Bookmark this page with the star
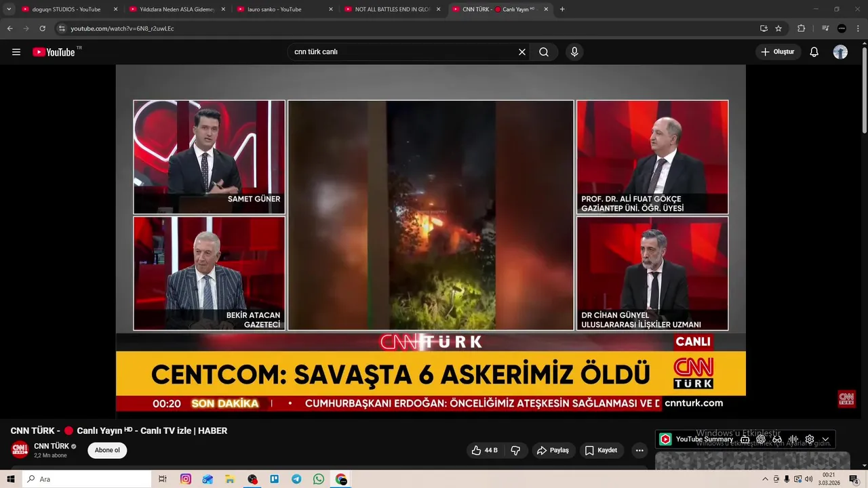This screenshot has width=868, height=488. 778,28
